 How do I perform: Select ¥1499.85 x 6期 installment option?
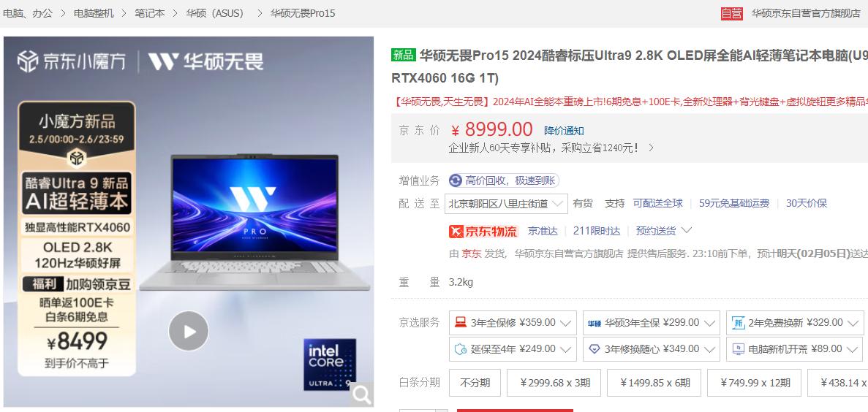pyautogui.click(x=654, y=383)
